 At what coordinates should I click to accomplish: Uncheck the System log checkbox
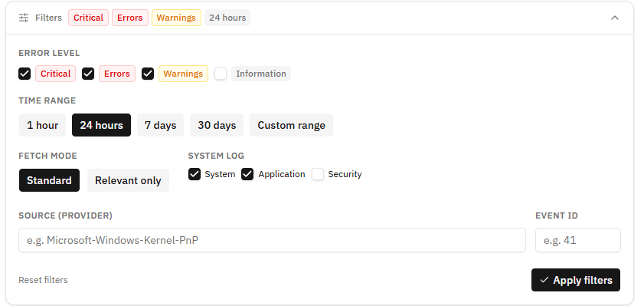[195, 174]
